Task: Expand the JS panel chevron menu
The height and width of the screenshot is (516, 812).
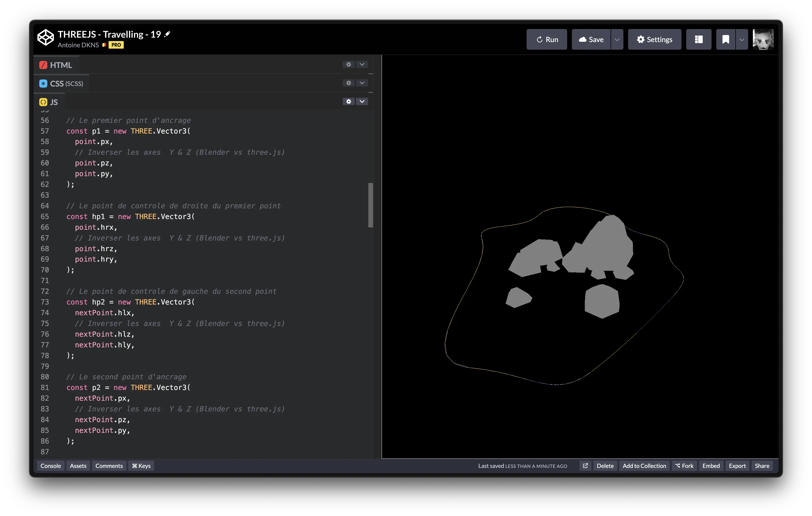Action: point(362,101)
